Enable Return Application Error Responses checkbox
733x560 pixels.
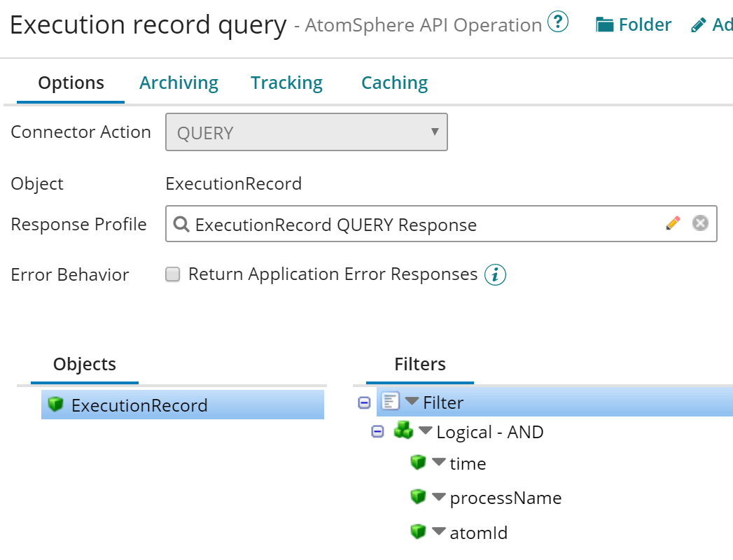[173, 274]
